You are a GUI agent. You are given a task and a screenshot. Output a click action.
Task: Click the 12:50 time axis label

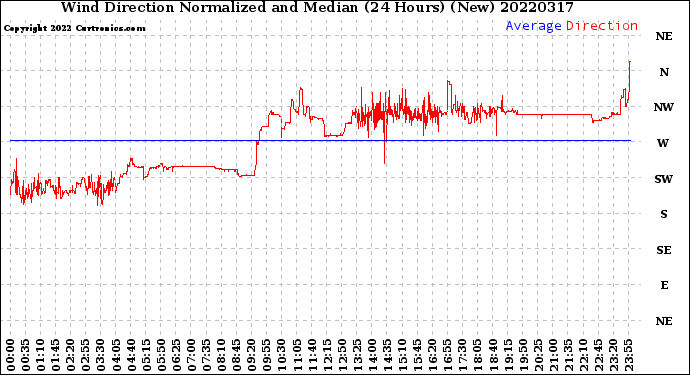pyautogui.click(x=342, y=355)
